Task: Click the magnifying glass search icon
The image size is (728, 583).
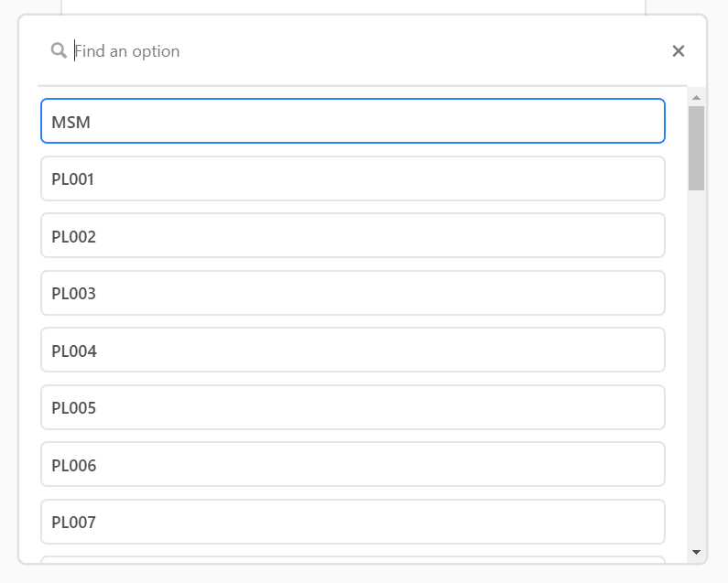Action: pos(59,50)
